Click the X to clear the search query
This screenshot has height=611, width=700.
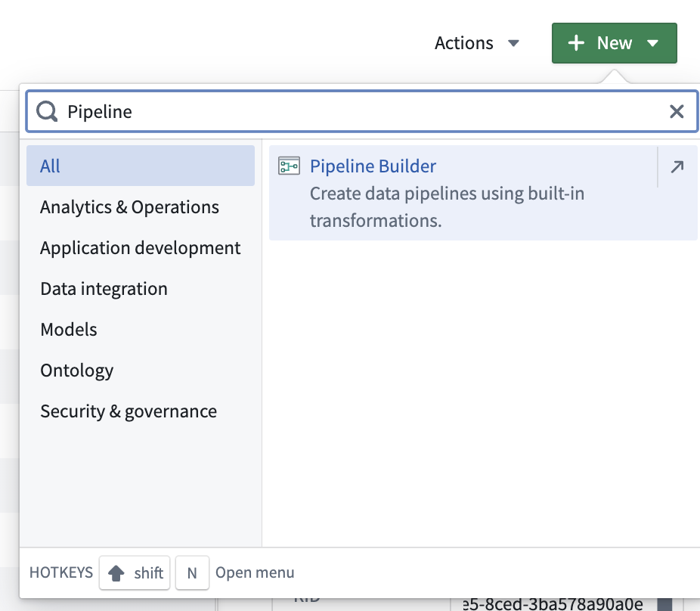(x=677, y=111)
